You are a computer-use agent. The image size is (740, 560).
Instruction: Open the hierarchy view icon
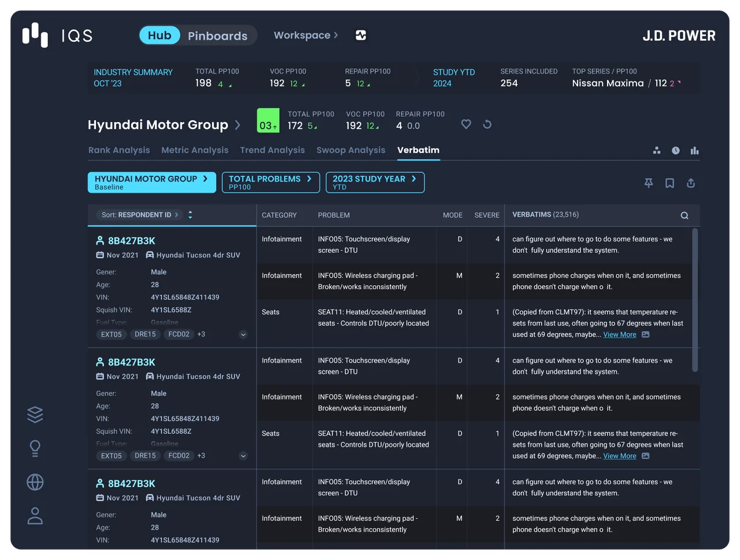[x=657, y=150]
